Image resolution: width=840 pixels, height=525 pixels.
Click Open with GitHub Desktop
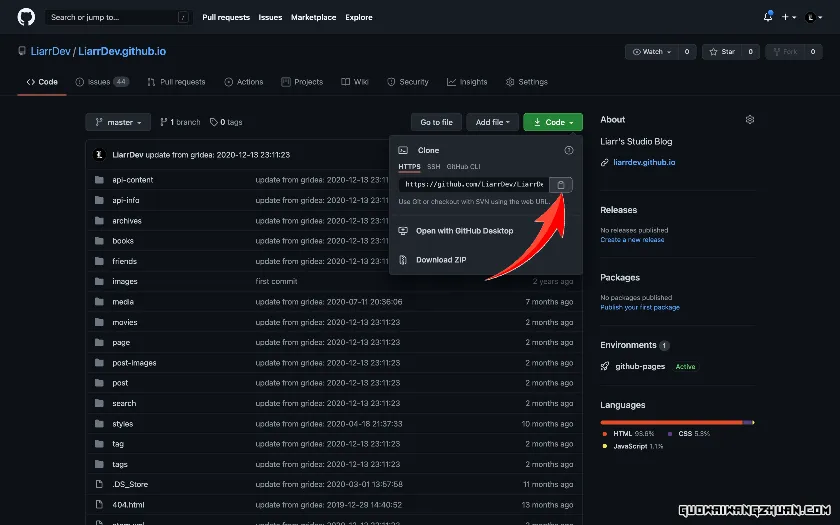click(x=464, y=231)
